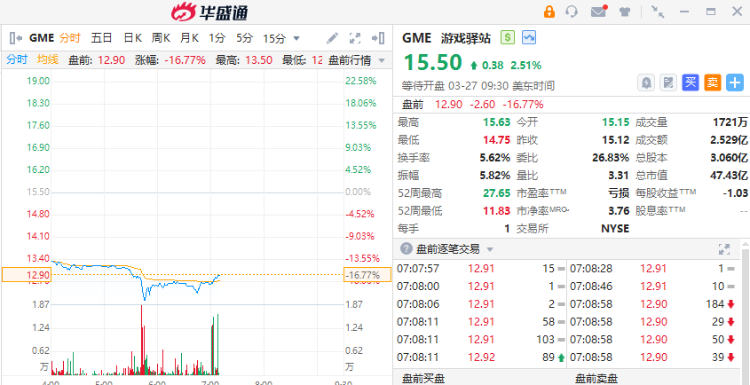
Task: Open the skin theme shirt icon
Action: point(625,12)
